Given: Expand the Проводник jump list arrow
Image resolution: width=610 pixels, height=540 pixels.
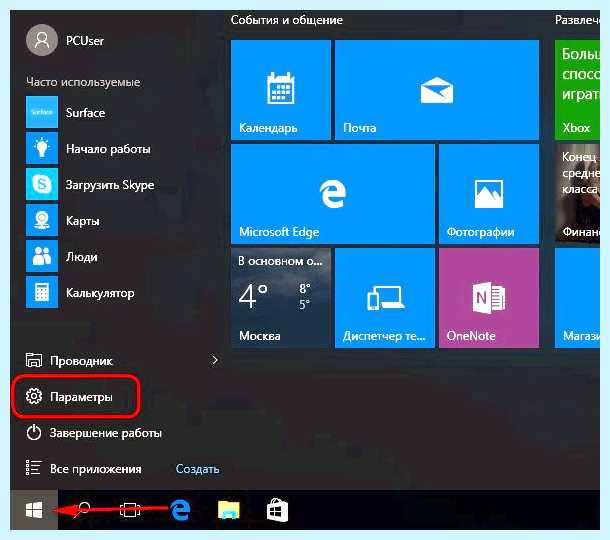Looking at the screenshot, I should click(214, 360).
